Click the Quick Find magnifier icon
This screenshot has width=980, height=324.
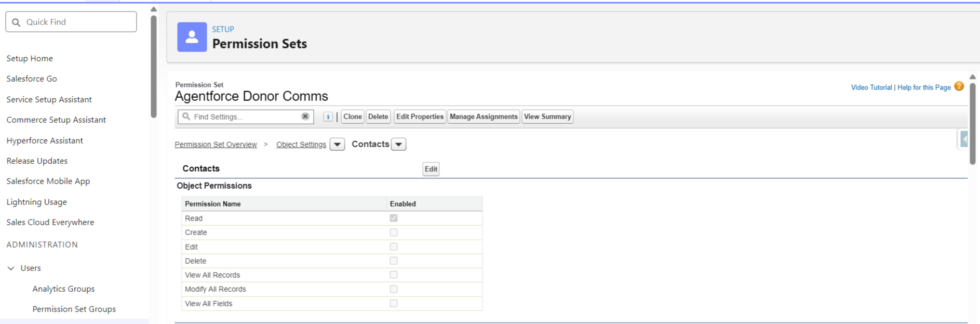pos(16,22)
